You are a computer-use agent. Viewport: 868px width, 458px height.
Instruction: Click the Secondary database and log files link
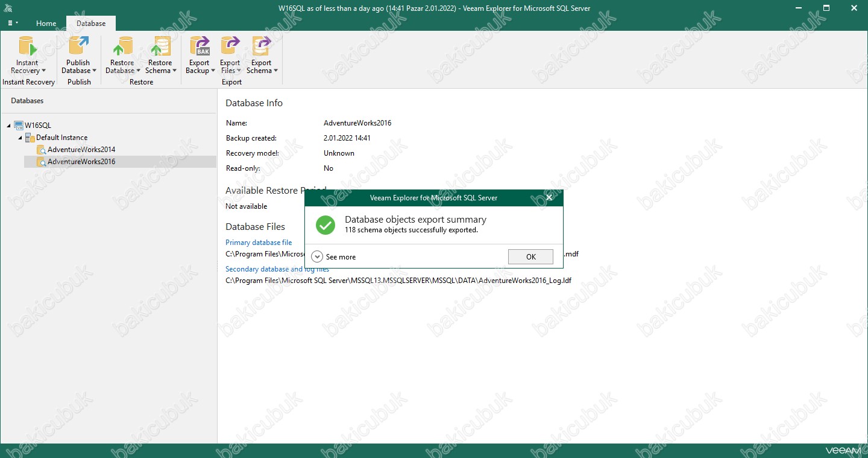click(x=277, y=269)
